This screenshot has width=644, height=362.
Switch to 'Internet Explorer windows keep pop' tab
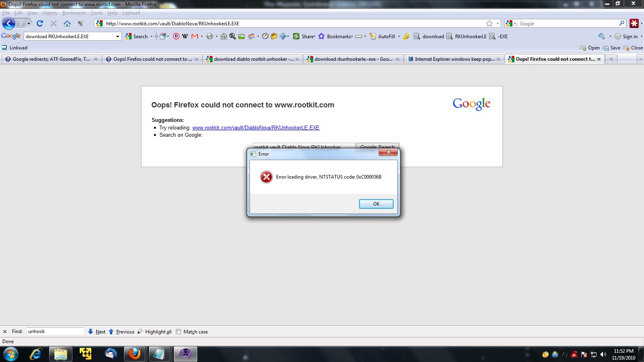click(454, 59)
